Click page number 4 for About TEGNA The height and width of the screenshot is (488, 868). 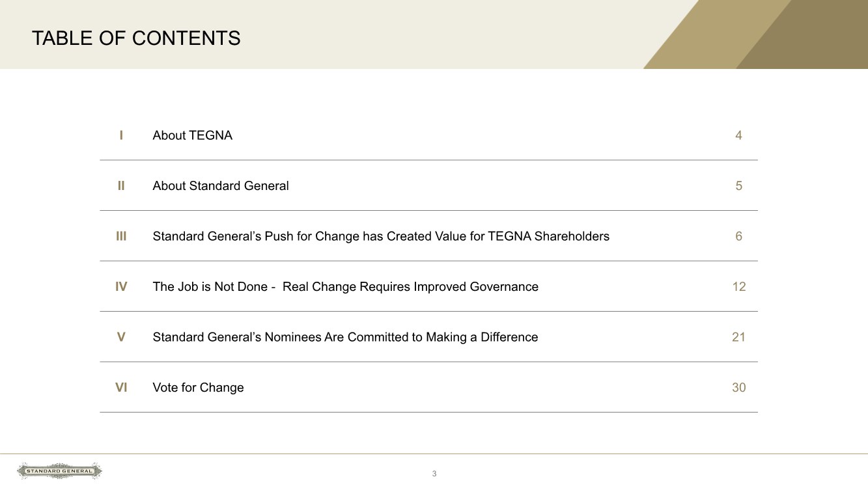pyautogui.click(x=738, y=135)
